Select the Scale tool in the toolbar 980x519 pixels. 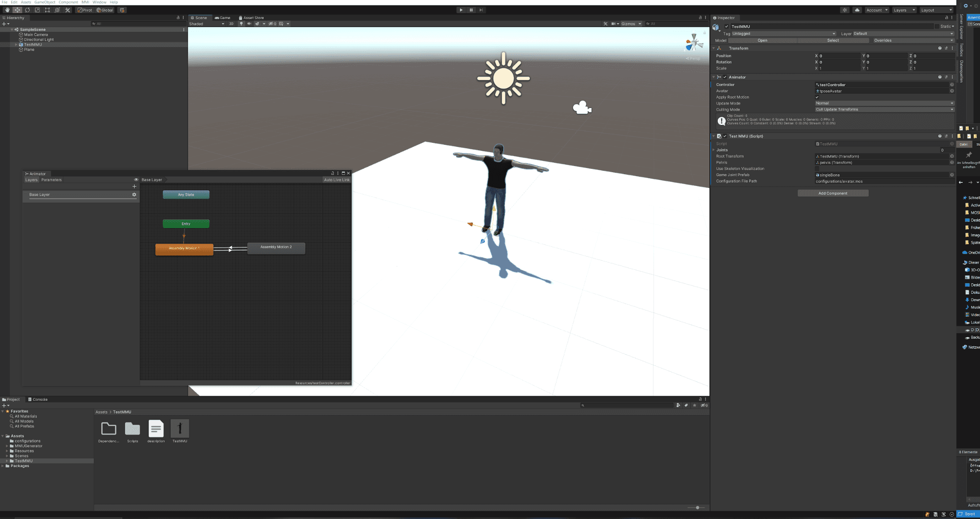click(37, 10)
